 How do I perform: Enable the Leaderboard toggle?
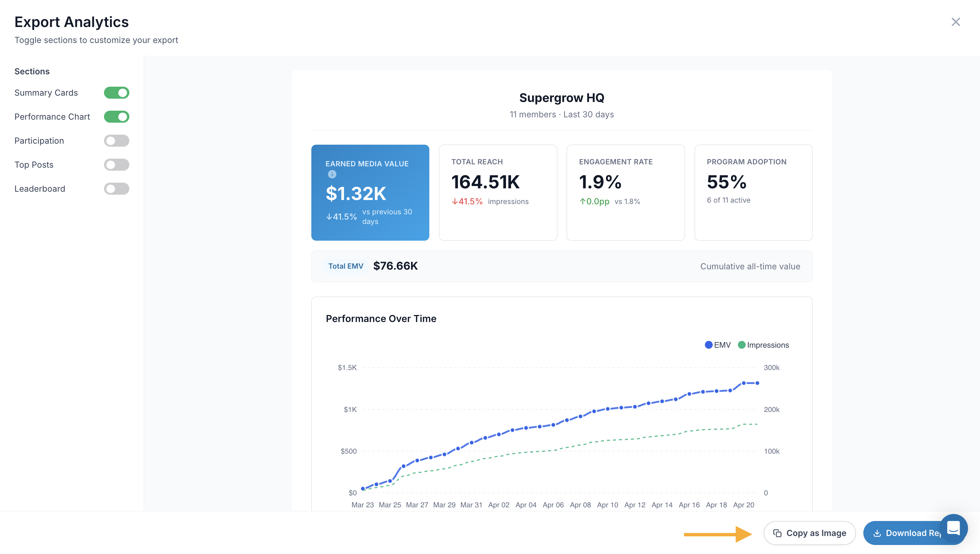coord(116,189)
